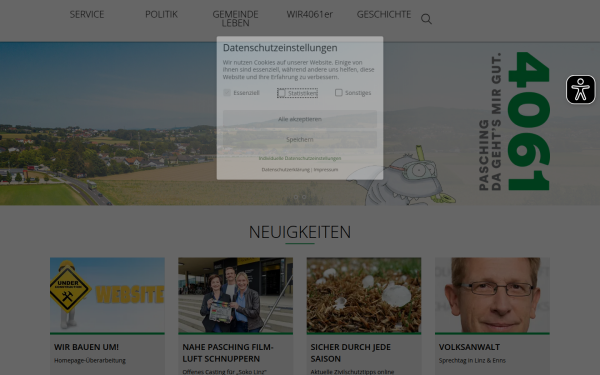Viewport: 600px width, 375px height.
Task: Open Individuelle Datenschutzeinstellungen link
Action: (300, 158)
